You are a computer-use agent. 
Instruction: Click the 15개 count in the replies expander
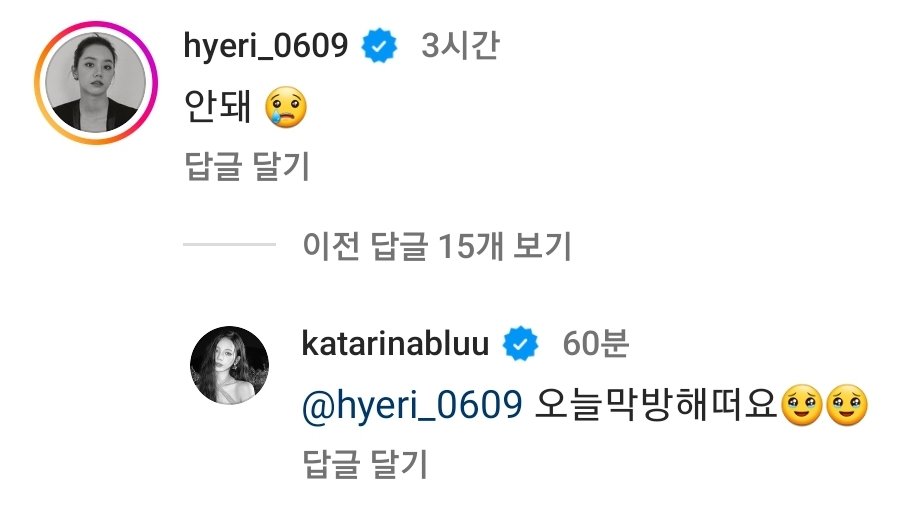click(x=470, y=246)
